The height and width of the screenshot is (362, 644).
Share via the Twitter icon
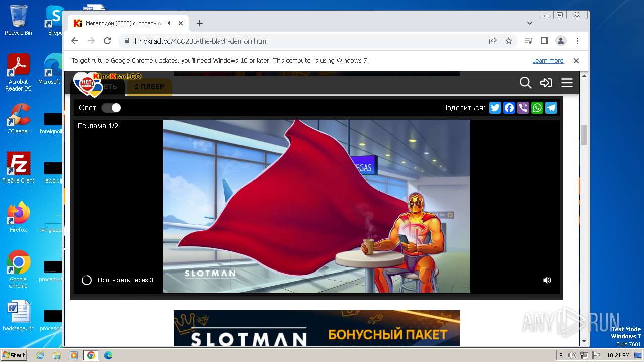pyautogui.click(x=495, y=108)
